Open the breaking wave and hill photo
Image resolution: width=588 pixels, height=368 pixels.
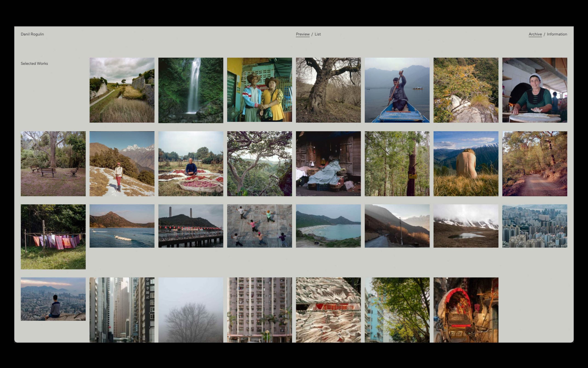(122, 226)
